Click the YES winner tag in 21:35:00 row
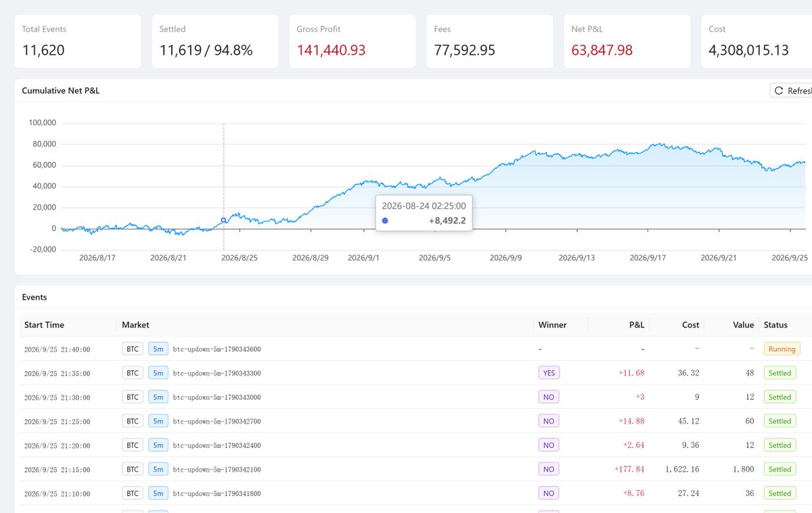Screen dimensions: 812x513 coord(549,373)
